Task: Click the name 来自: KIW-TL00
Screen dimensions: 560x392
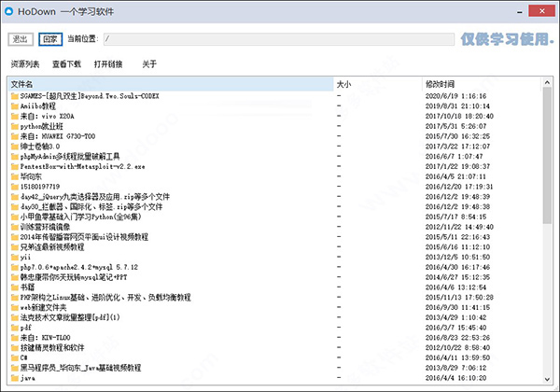Action: click(x=46, y=338)
